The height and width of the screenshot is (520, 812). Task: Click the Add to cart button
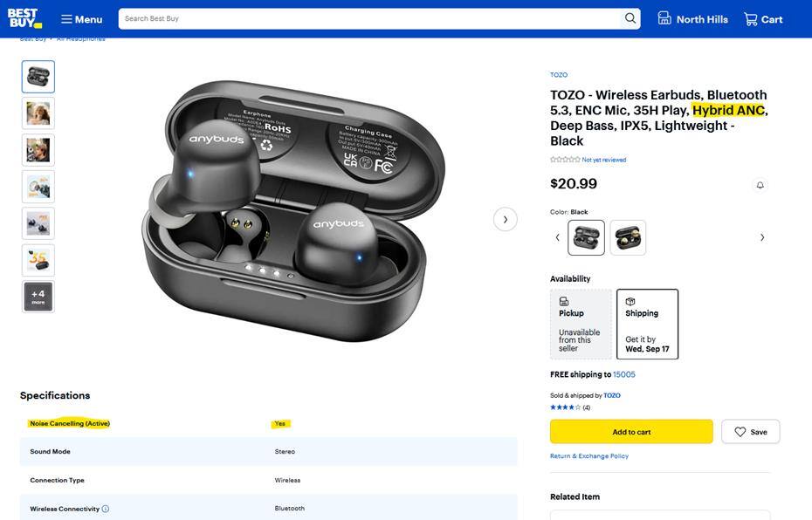click(631, 432)
